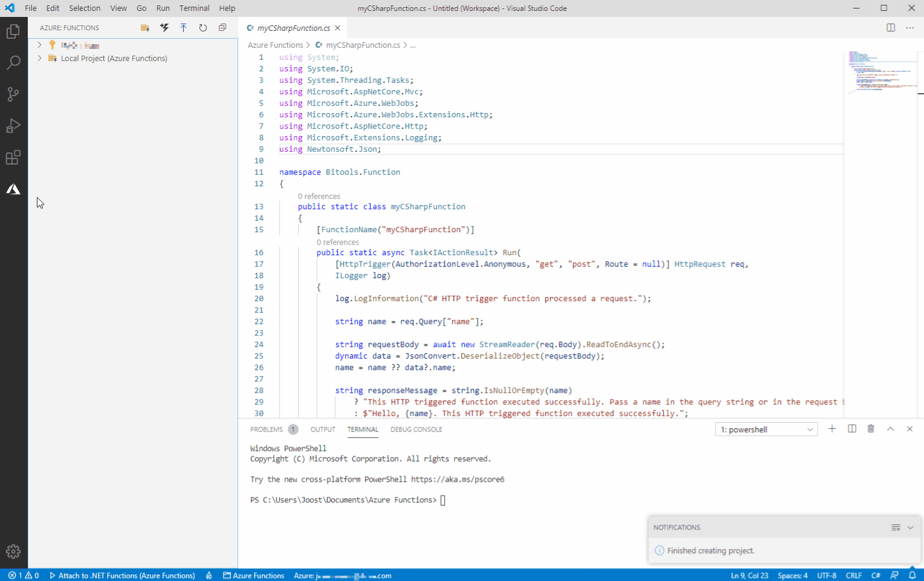
Task: Toggle notifications with the status bar bell
Action: pyautogui.click(x=913, y=575)
